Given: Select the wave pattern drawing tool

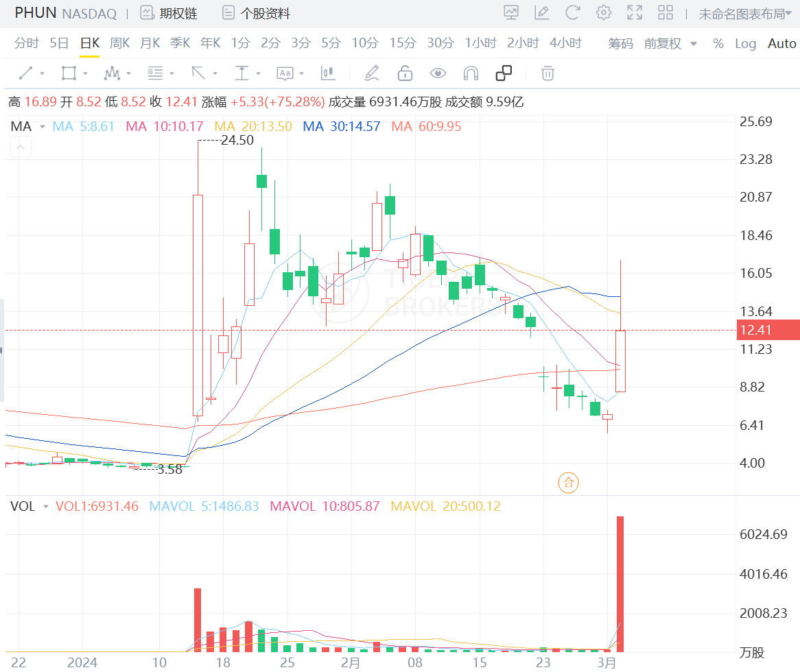Looking at the screenshot, I should (112, 73).
